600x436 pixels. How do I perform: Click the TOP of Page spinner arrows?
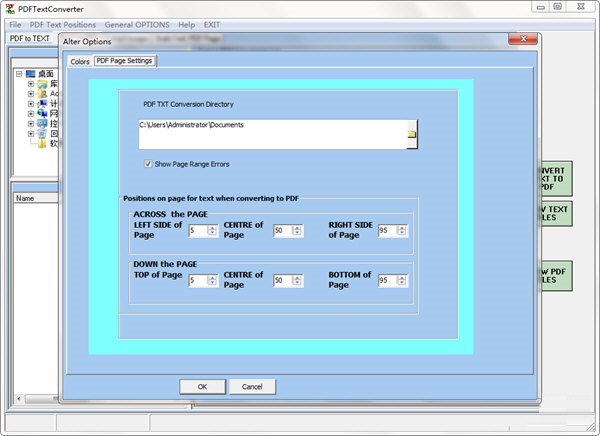(x=212, y=280)
